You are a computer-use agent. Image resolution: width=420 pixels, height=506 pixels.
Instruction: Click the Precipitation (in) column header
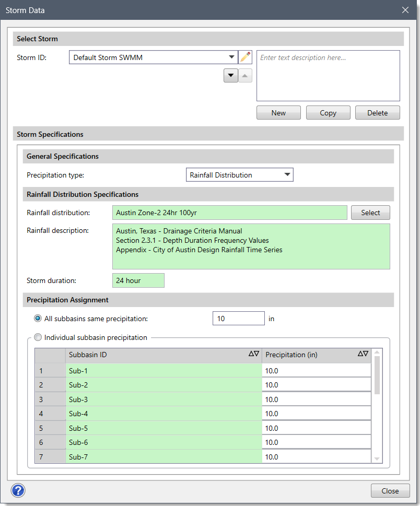(317, 355)
